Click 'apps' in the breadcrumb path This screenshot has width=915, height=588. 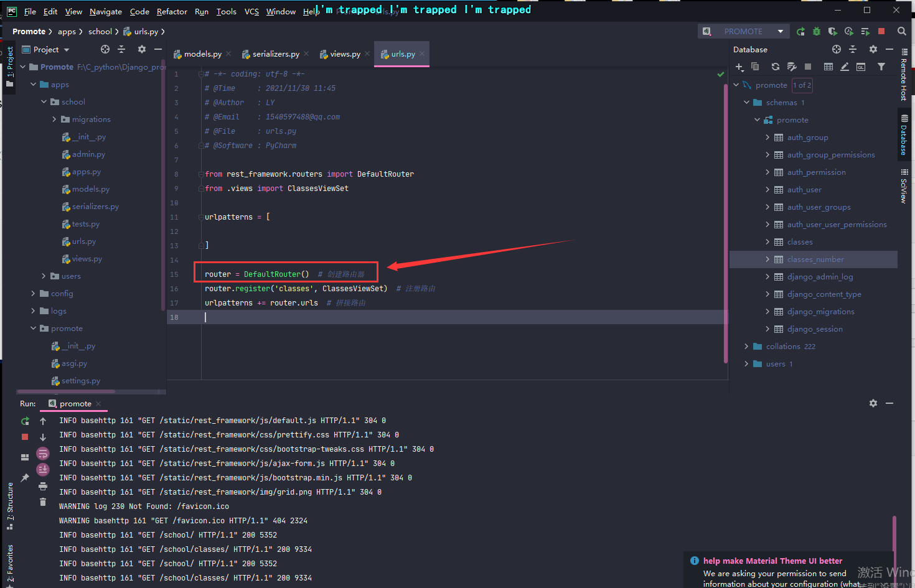67,31
